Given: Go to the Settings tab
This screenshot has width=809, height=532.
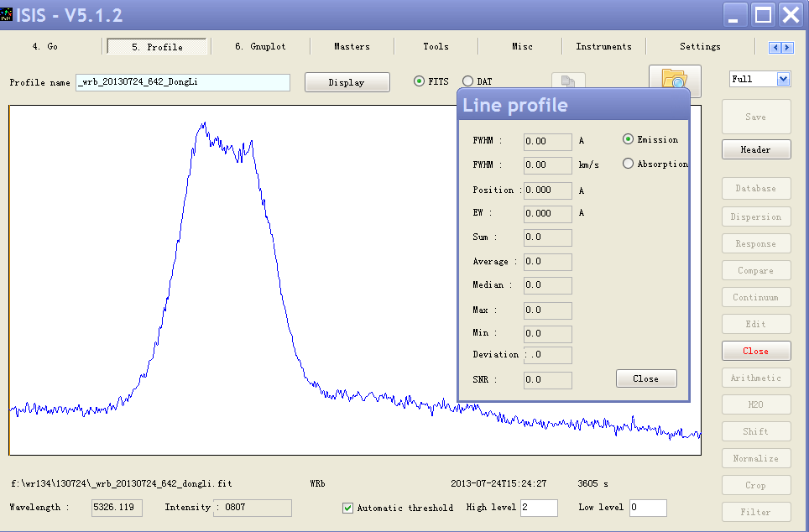Looking at the screenshot, I should [700, 47].
